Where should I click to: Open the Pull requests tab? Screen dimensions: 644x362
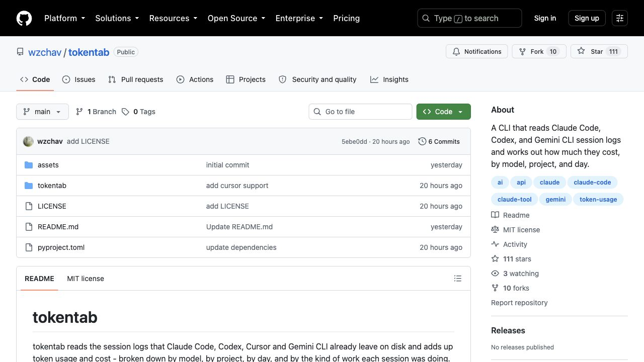[x=136, y=79]
